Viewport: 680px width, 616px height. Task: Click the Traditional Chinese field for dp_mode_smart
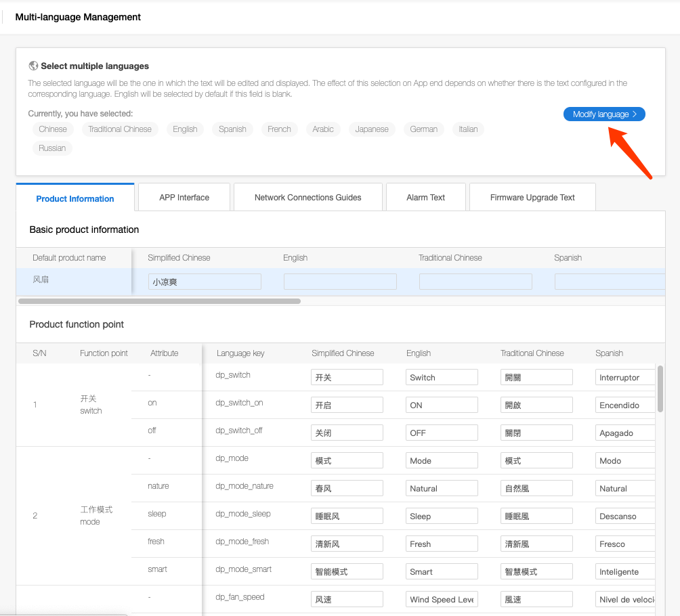point(536,571)
